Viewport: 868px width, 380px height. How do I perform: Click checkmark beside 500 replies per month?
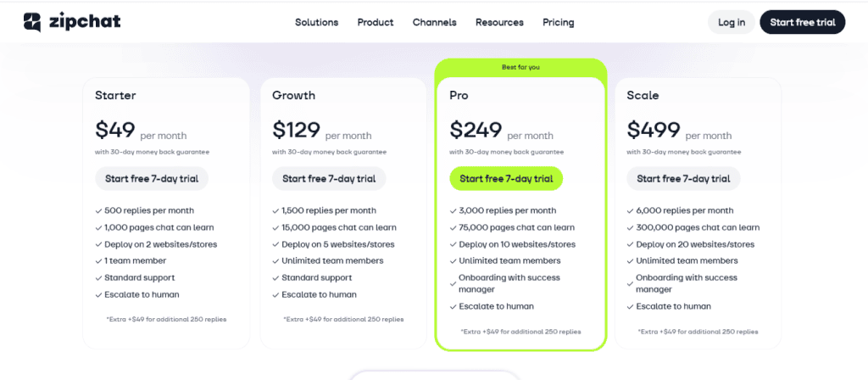coord(99,210)
